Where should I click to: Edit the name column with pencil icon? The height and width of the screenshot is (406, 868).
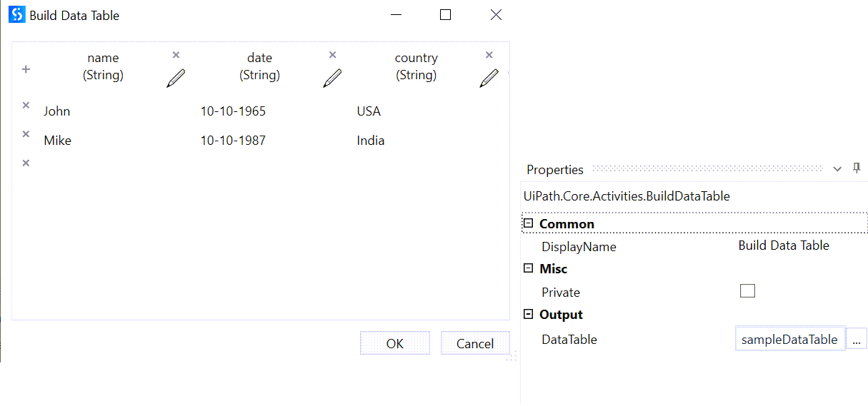pyautogui.click(x=176, y=78)
